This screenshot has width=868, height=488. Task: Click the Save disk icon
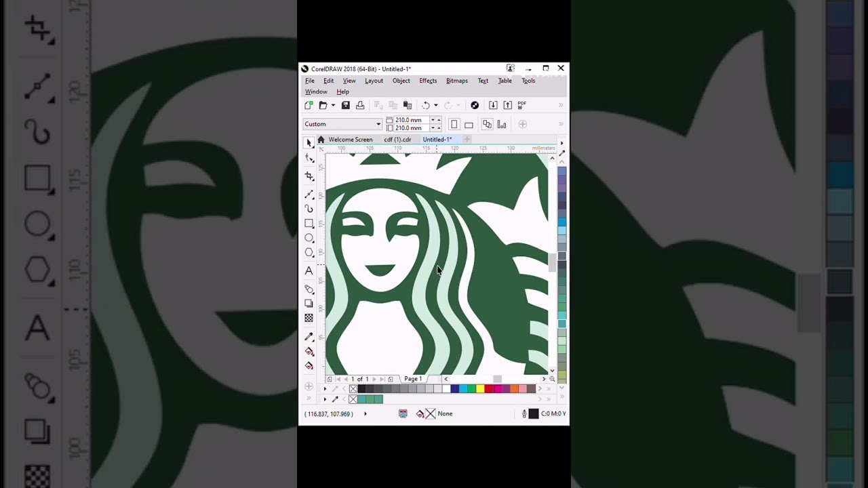pos(346,105)
